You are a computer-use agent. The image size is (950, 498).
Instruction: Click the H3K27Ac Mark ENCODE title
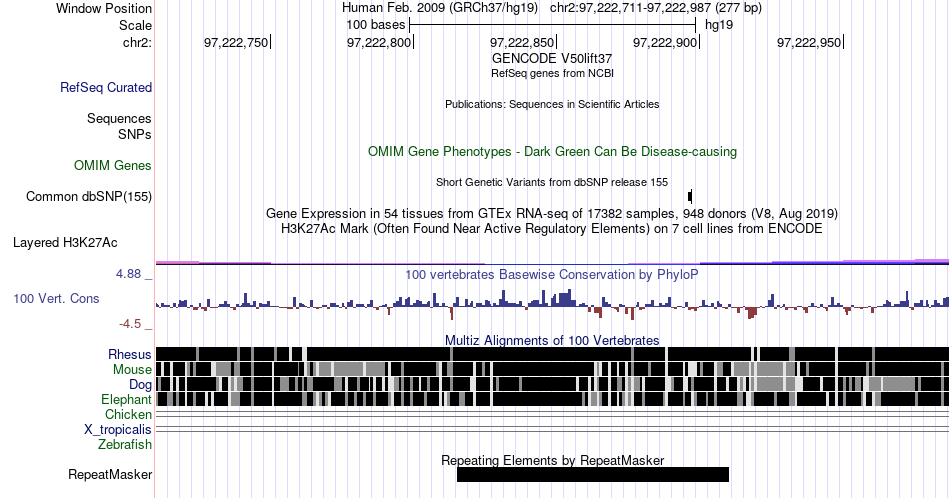552,228
